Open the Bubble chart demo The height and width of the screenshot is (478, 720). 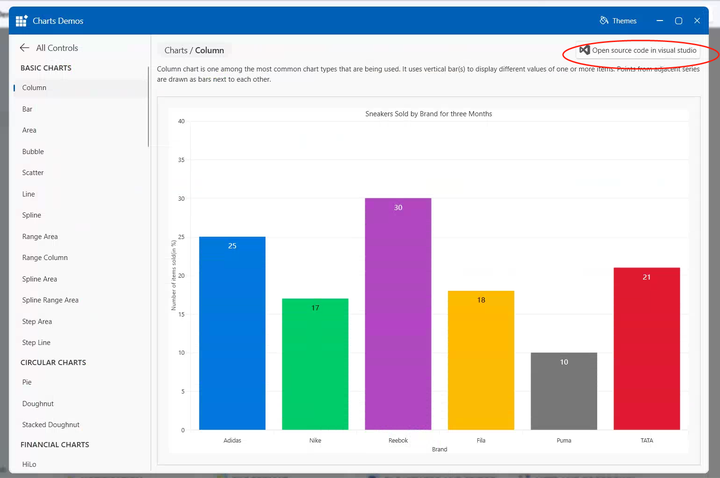(33, 152)
